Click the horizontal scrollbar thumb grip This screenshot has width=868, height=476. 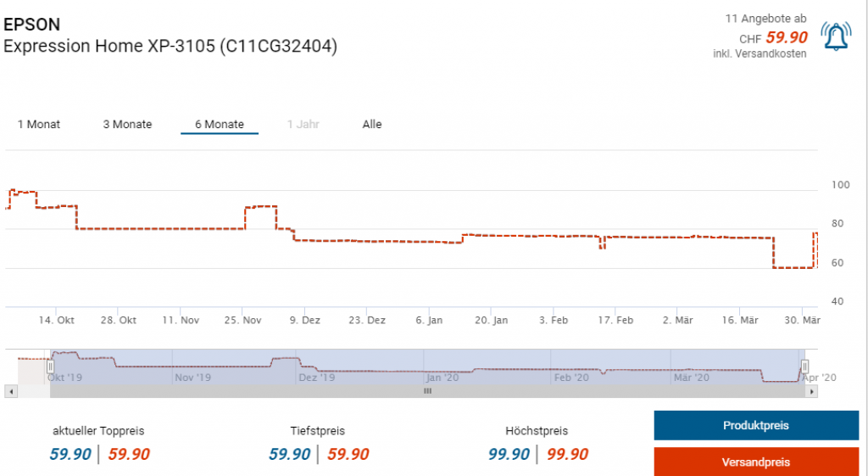[428, 391]
